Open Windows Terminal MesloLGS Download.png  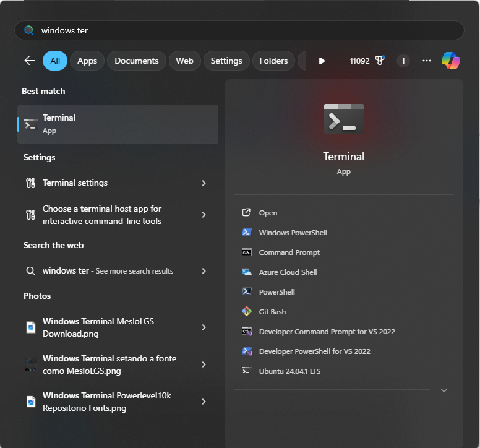[x=118, y=327]
